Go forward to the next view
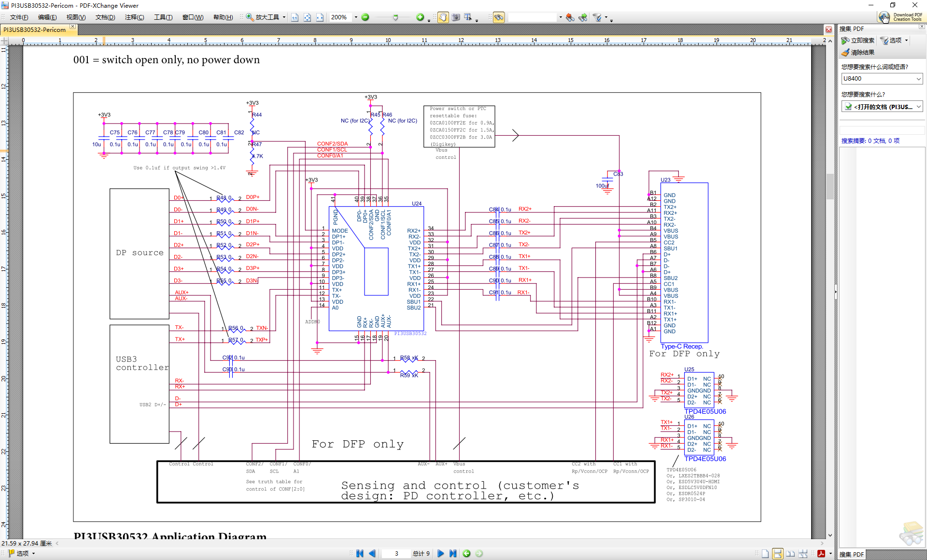Image resolution: width=927 pixels, height=560 pixels. pyautogui.click(x=479, y=554)
